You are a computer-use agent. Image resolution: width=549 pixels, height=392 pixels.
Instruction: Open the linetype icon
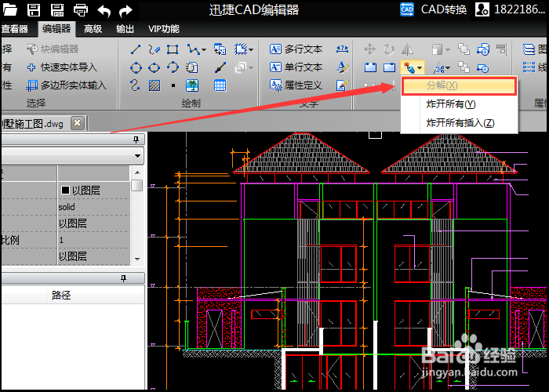pyautogui.click(x=529, y=67)
